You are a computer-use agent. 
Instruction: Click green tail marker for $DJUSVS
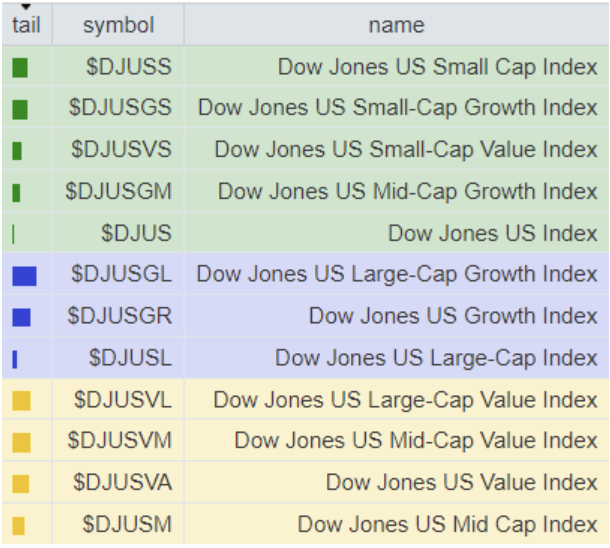(x=17, y=151)
